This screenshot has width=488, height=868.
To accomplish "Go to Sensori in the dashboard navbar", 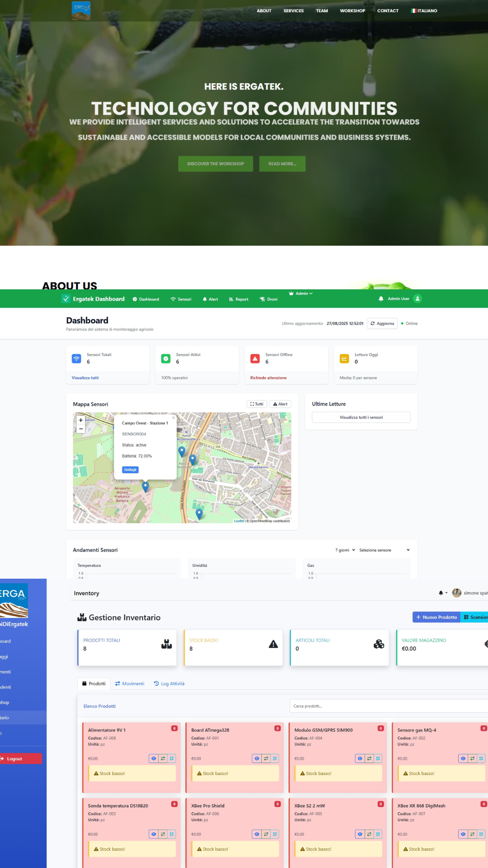I will click(x=181, y=299).
